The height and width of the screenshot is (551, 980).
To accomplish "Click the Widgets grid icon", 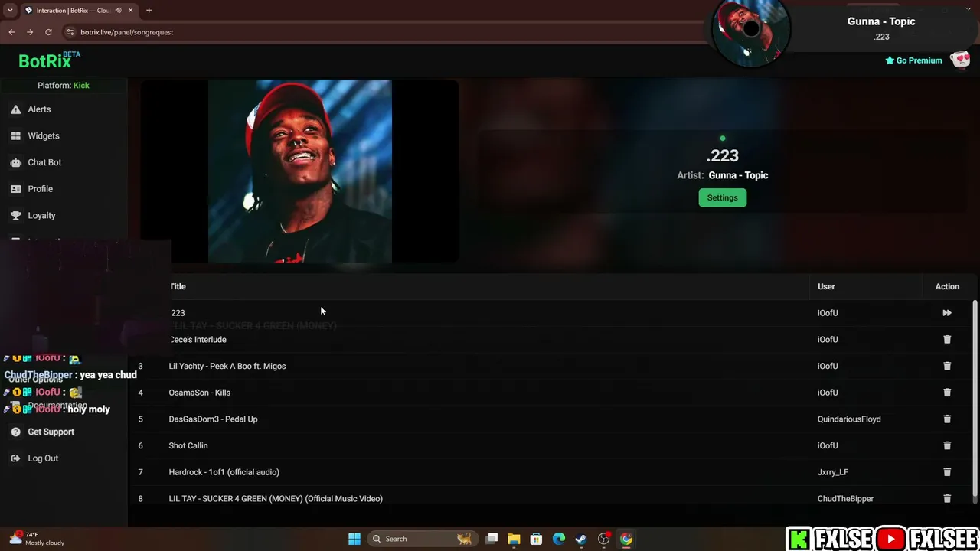I will (x=15, y=136).
